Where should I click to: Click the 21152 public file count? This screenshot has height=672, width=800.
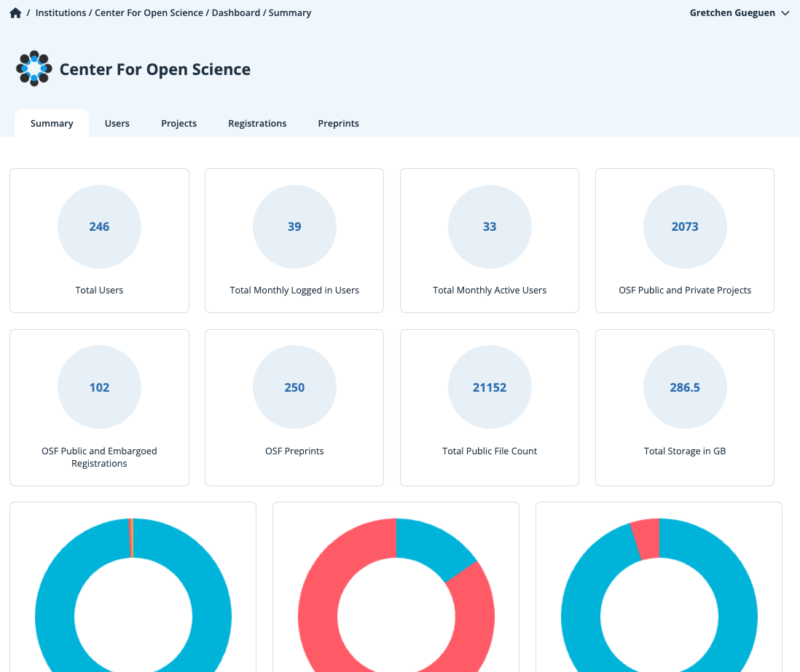[x=490, y=387]
